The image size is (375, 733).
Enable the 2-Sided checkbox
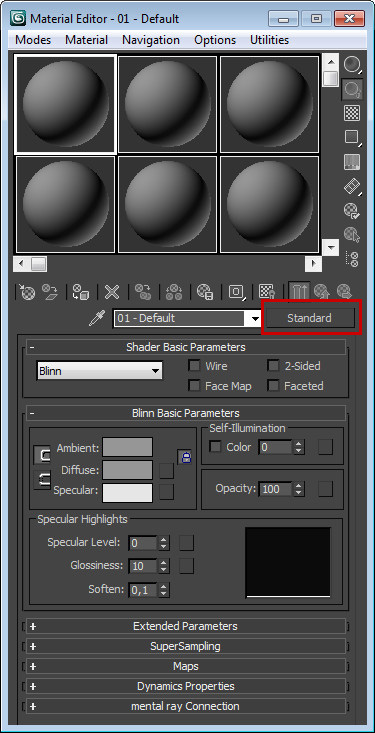273,366
